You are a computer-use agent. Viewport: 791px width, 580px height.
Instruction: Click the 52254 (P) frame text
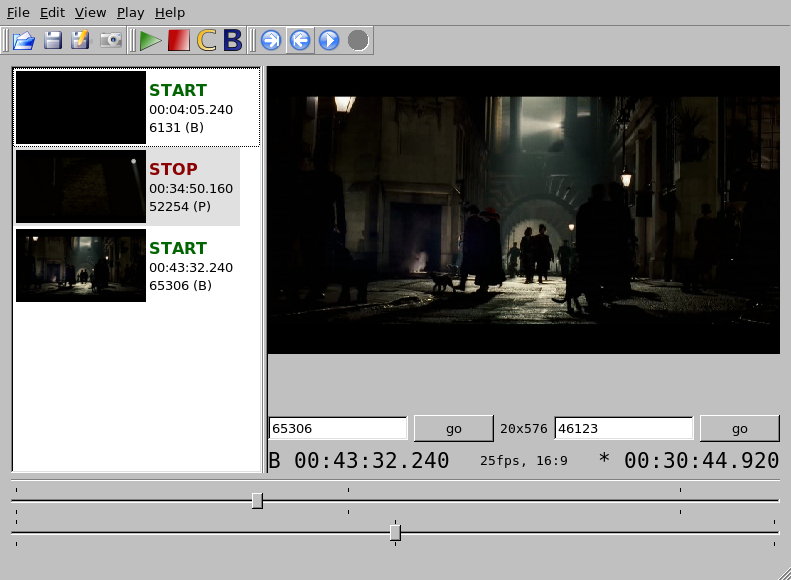[x=180, y=207]
